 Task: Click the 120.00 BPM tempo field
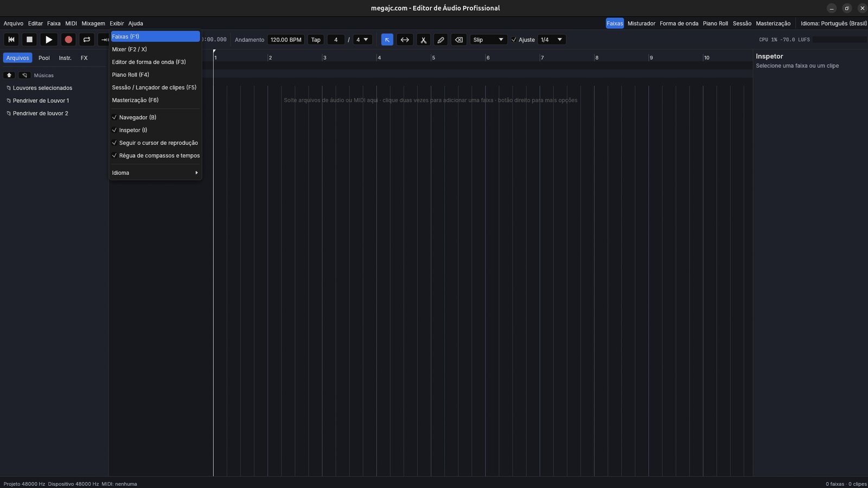(286, 40)
